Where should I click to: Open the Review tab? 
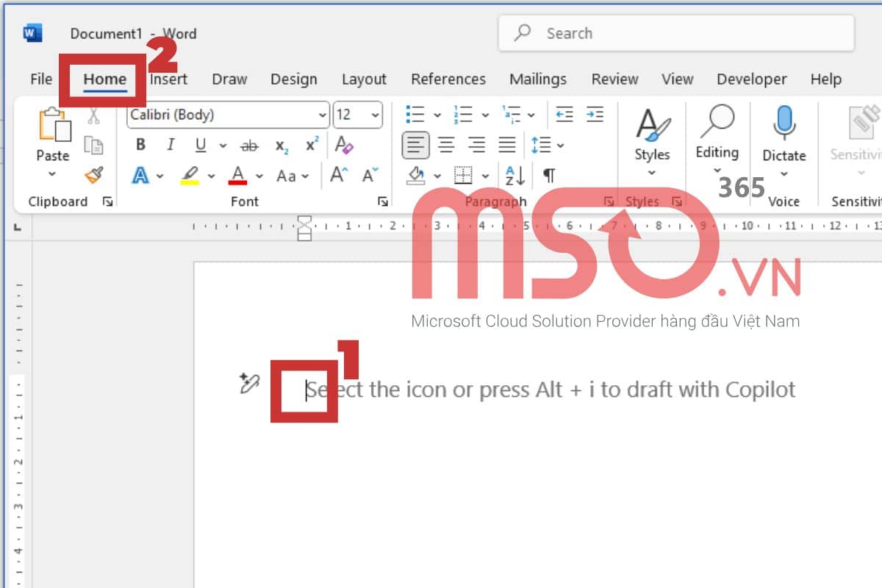[x=615, y=79]
